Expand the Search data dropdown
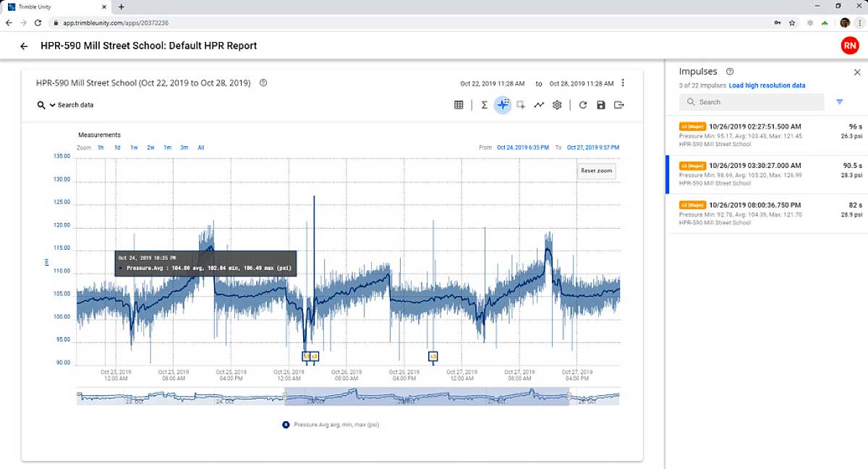The height and width of the screenshot is (469, 868). (x=66, y=105)
